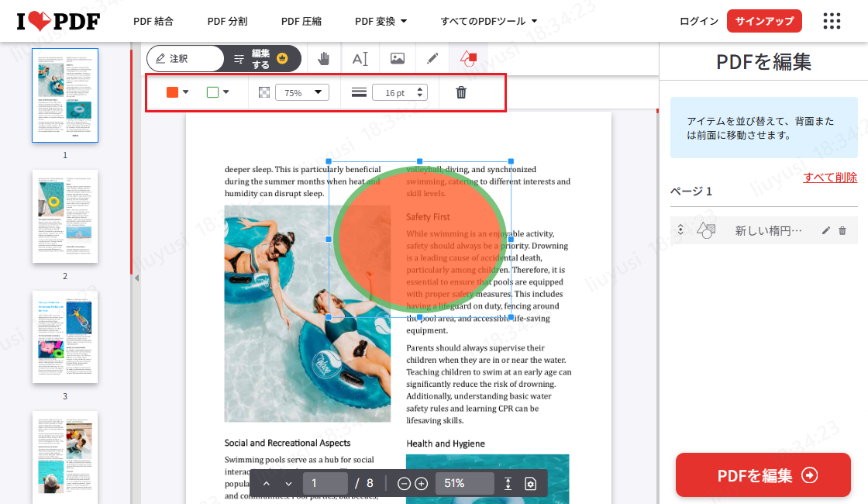Open the fill color dropdown
868x504 pixels.
[185, 92]
